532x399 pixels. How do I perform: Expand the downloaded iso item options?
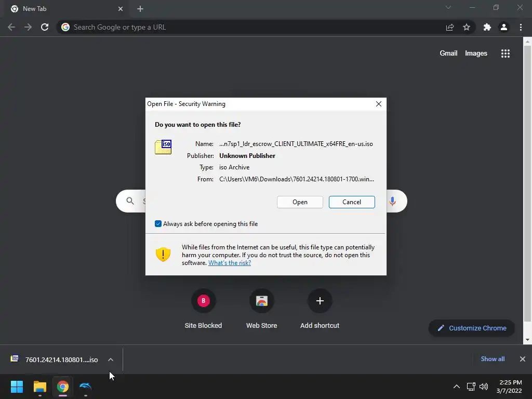[111, 360]
